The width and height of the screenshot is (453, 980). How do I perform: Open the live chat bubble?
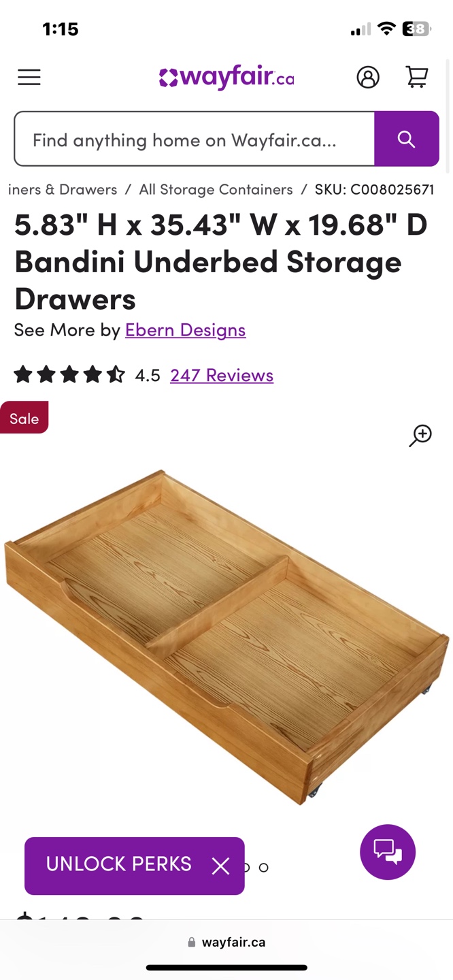pyautogui.click(x=388, y=852)
